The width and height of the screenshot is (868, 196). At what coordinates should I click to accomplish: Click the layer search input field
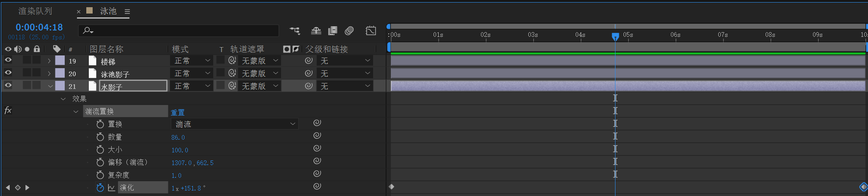pyautogui.click(x=179, y=30)
